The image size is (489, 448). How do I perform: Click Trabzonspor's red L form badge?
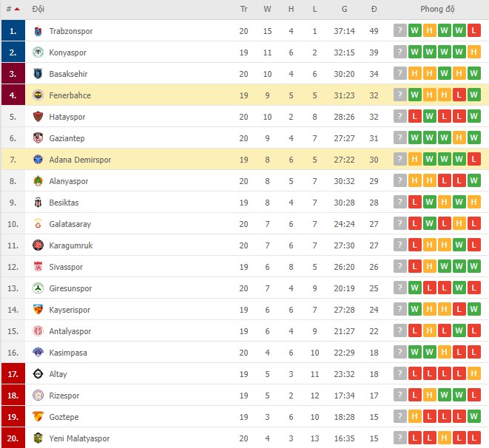click(474, 32)
